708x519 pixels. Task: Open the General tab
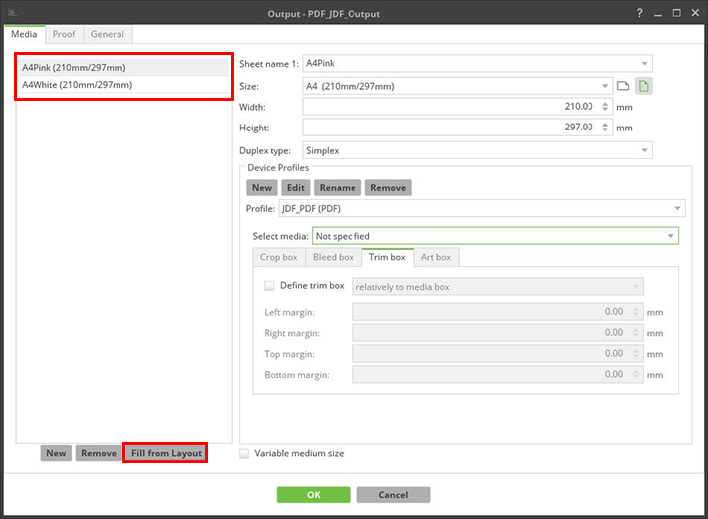pos(107,34)
